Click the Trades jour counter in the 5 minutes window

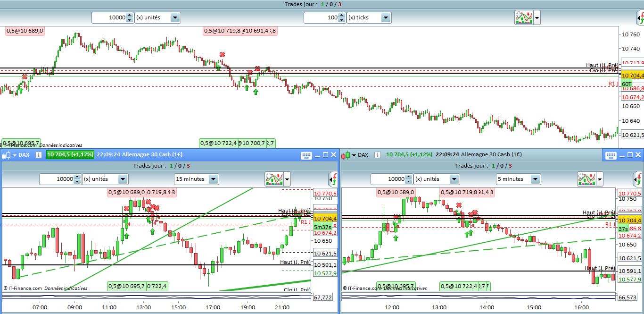tap(483, 166)
